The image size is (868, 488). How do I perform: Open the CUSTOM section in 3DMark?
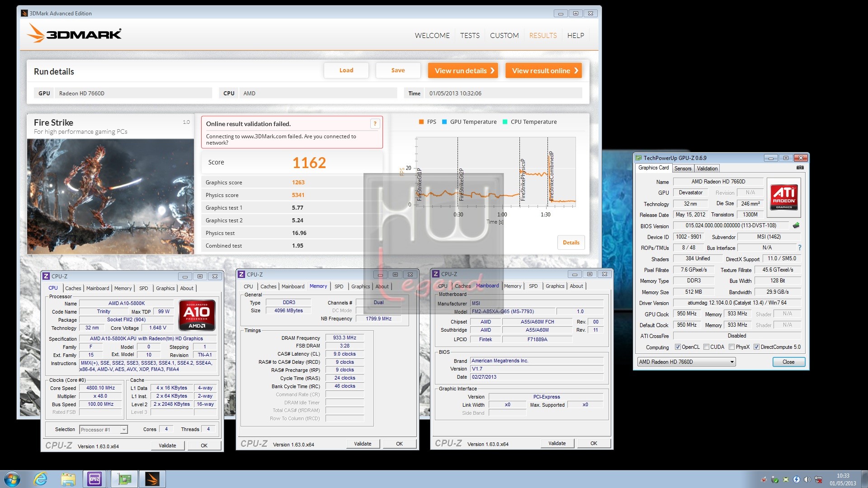(x=504, y=35)
